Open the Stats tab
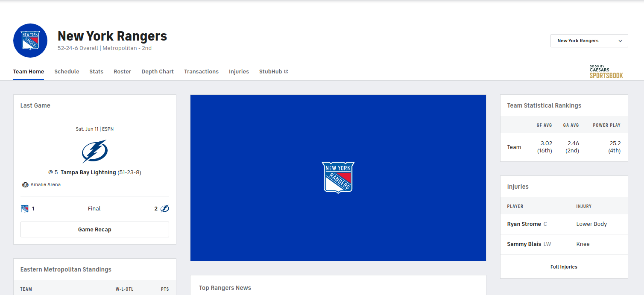This screenshot has width=644, height=295. (x=97, y=72)
